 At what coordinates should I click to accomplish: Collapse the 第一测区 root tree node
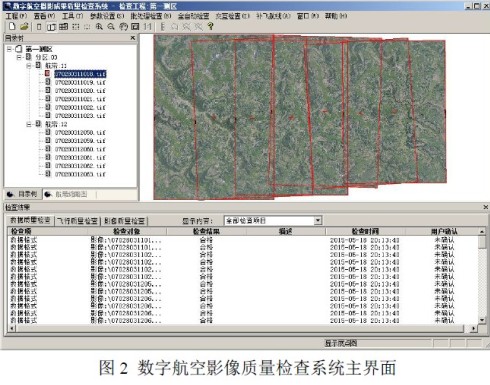pyautogui.click(x=9, y=49)
